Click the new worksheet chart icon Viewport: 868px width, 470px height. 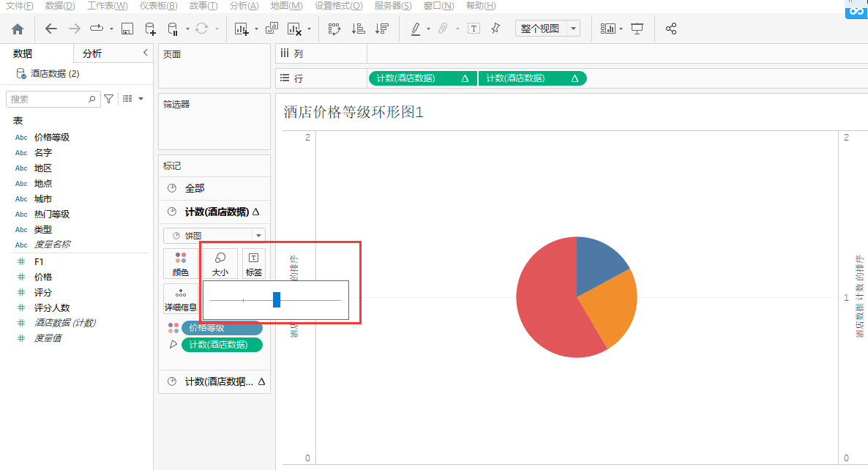point(242,29)
